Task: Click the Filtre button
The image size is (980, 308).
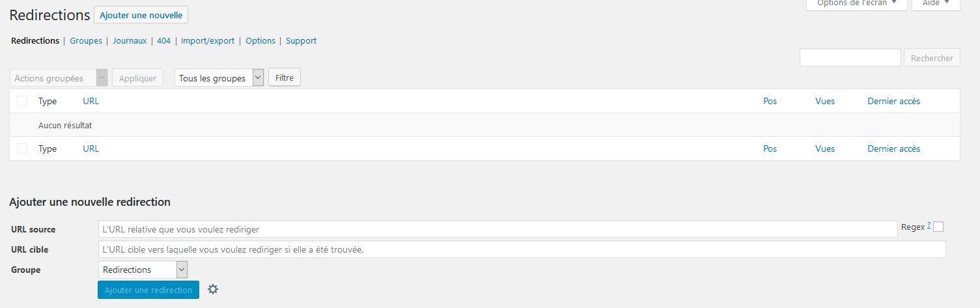Action: click(285, 77)
